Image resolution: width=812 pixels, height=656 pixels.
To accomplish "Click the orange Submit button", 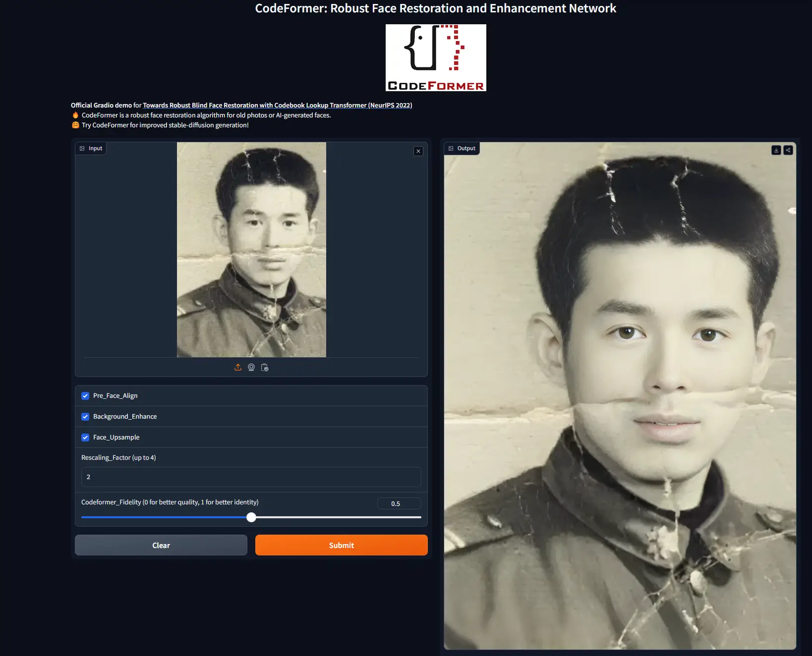I will click(x=341, y=545).
